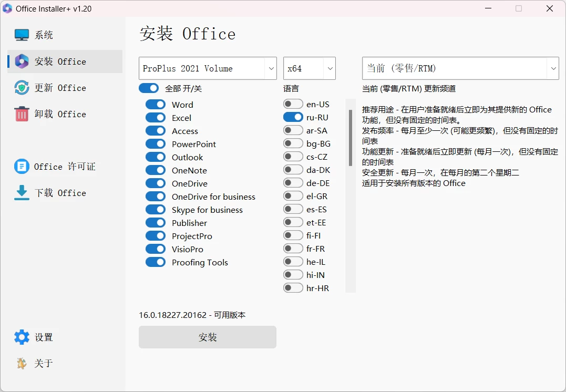Screen dimensions: 566x392
Task: Click the 安装 Office cube icon
Action: click(21, 61)
